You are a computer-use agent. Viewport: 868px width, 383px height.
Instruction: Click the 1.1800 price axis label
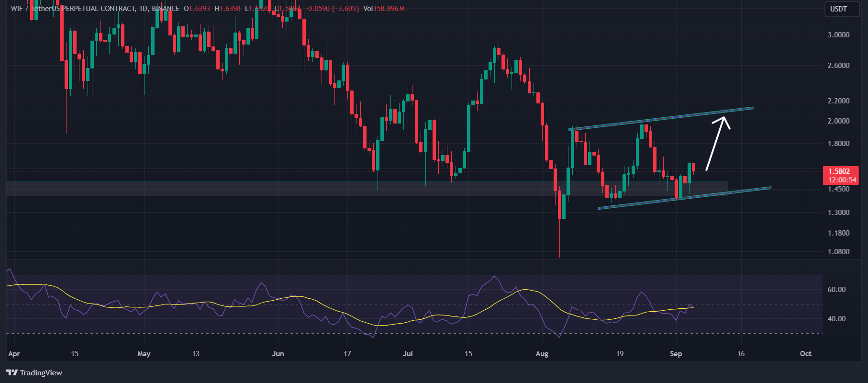click(838, 233)
